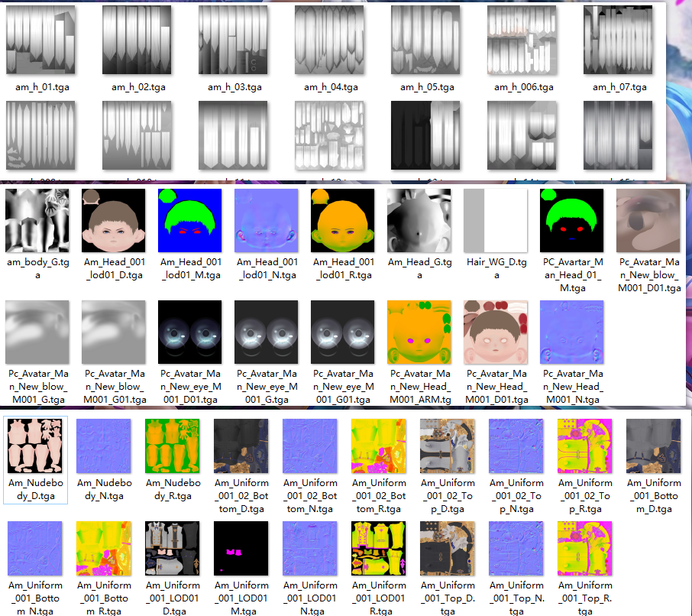The image size is (692, 616).
Task: Click the file name label Hair_WG_D.tga
Action: 496,268
